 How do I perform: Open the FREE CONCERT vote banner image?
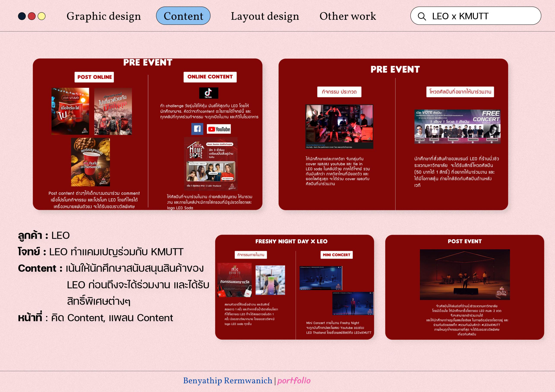click(457, 127)
